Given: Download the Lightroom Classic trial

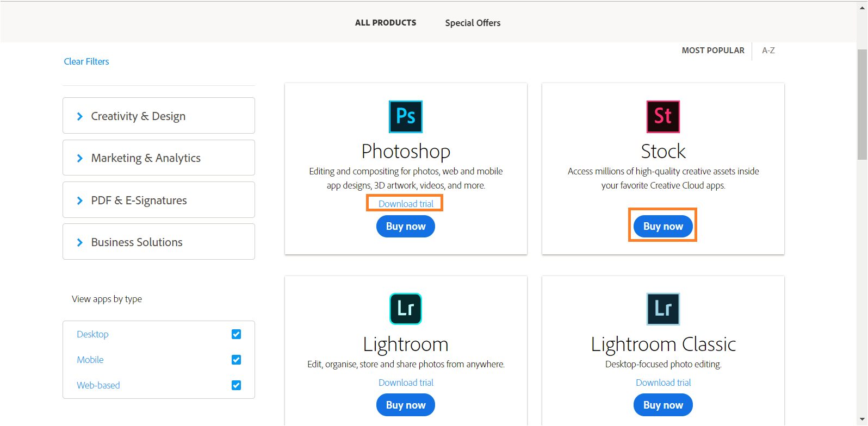Looking at the screenshot, I should coord(663,383).
